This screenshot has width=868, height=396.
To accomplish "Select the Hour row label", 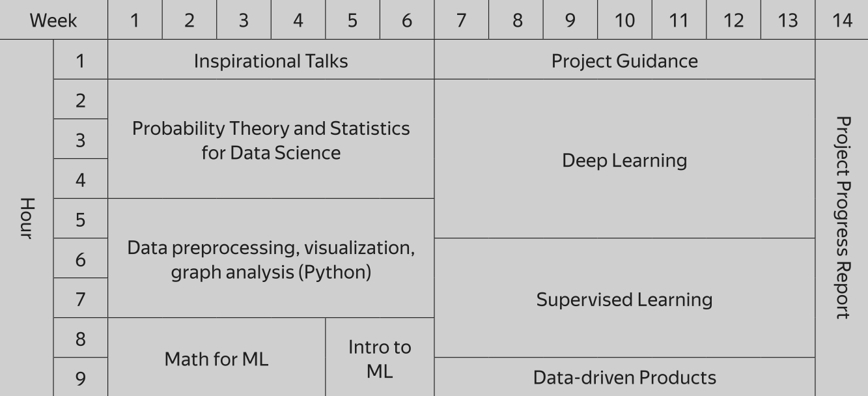I will click(26, 218).
